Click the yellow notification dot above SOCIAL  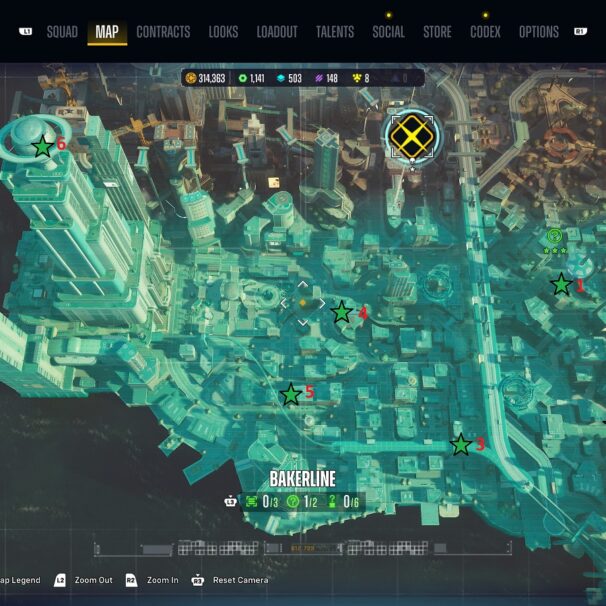(x=389, y=15)
